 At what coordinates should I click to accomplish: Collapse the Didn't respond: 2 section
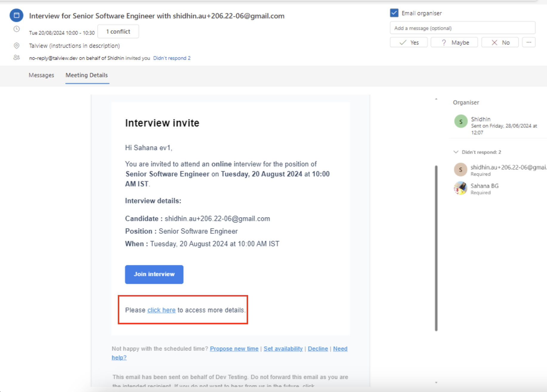(x=456, y=152)
